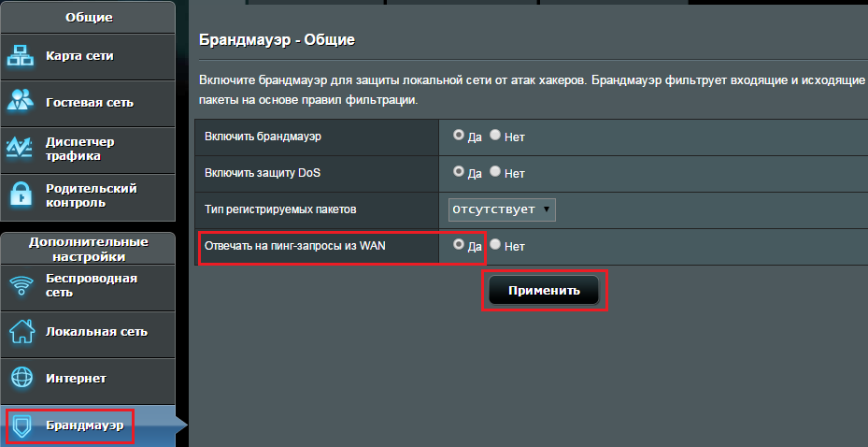Choose Да for Включить защиту DoS
Image resolution: width=868 pixels, height=447 pixels.
(459, 171)
